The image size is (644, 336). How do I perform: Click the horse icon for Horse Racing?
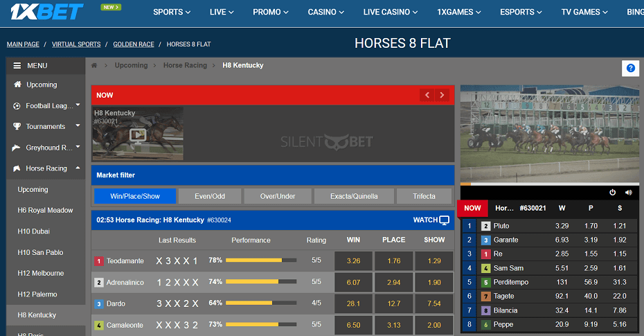pyautogui.click(x=17, y=168)
